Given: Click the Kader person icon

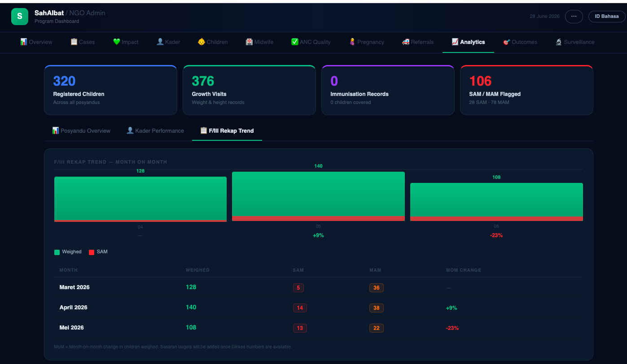Looking at the screenshot, I should [x=160, y=42].
